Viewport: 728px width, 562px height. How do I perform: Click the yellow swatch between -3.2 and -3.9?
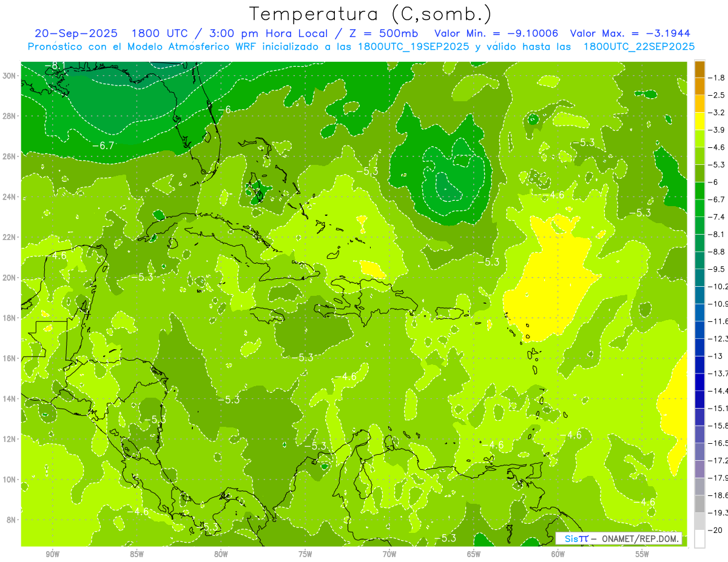pyautogui.click(x=699, y=121)
